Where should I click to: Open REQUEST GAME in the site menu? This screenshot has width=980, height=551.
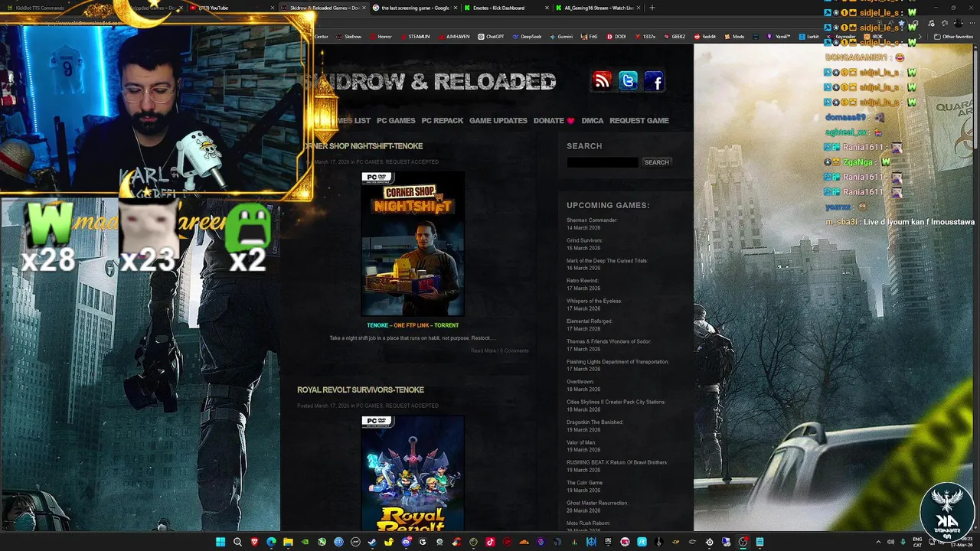click(x=639, y=121)
